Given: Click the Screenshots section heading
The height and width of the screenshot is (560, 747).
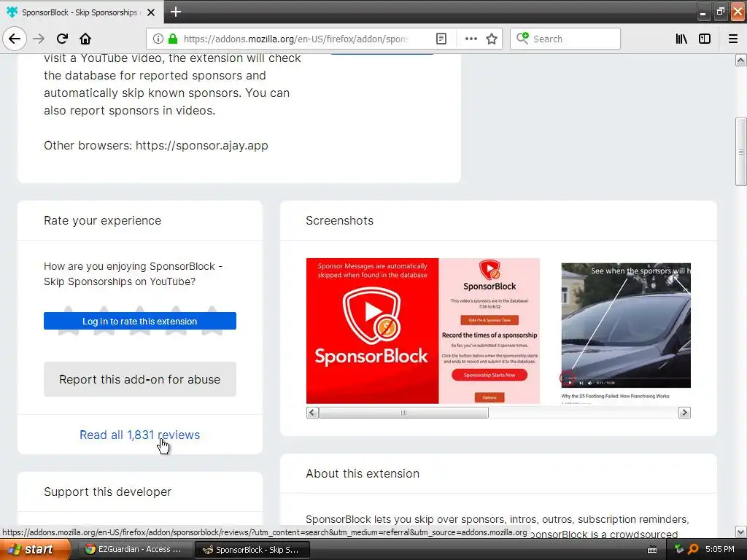Looking at the screenshot, I should click(340, 220).
